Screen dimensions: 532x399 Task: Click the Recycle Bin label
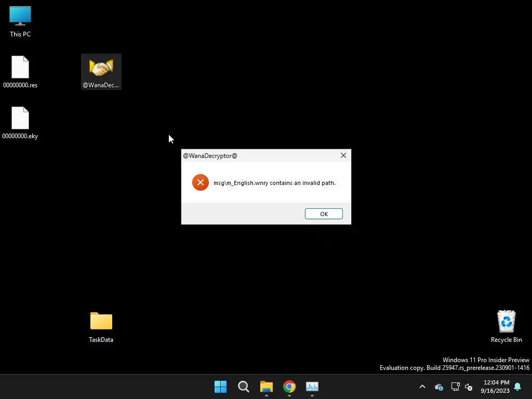point(506,340)
